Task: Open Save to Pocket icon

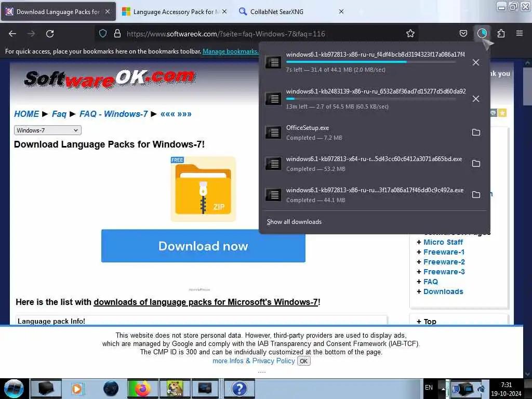Action: click(463, 34)
